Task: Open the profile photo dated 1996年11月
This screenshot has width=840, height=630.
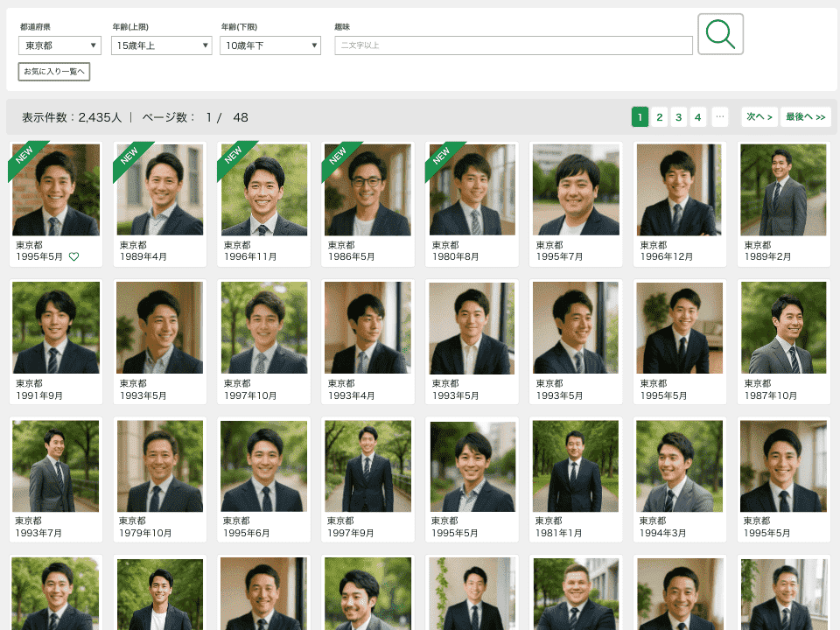Action: pyautogui.click(x=264, y=190)
